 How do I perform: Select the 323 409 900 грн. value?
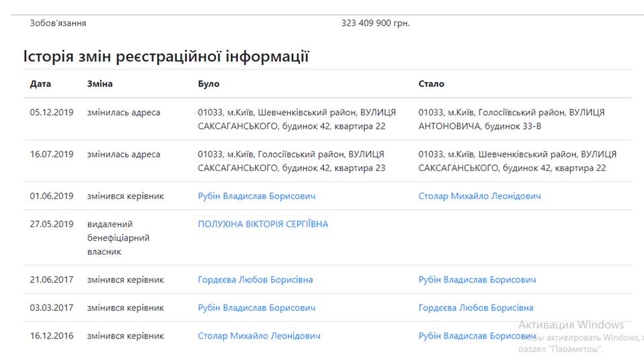(376, 23)
